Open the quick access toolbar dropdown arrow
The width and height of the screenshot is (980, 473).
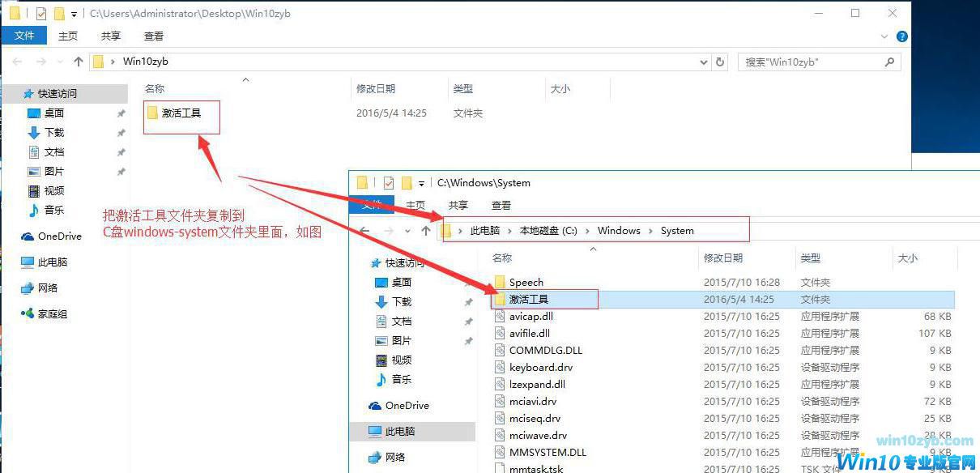point(75,15)
